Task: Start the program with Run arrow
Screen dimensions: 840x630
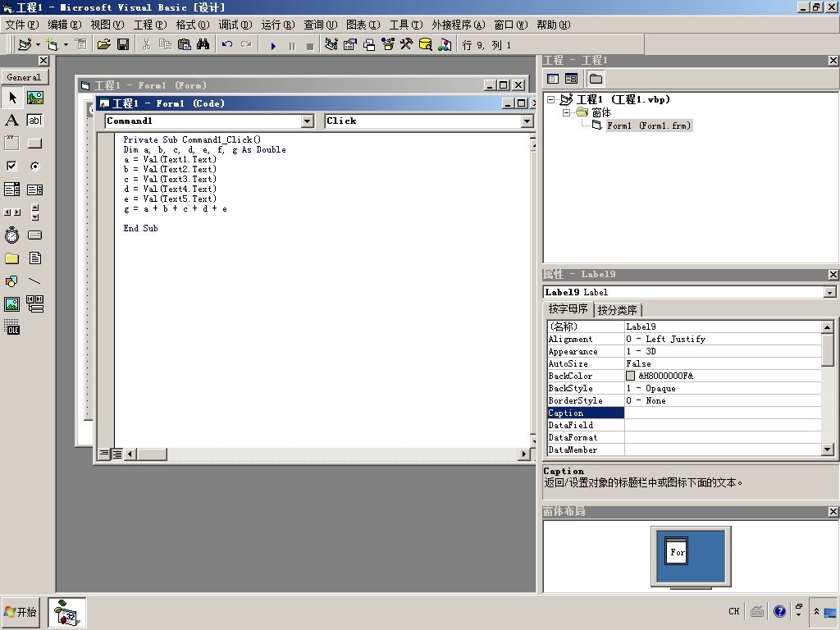Action: tap(272, 46)
